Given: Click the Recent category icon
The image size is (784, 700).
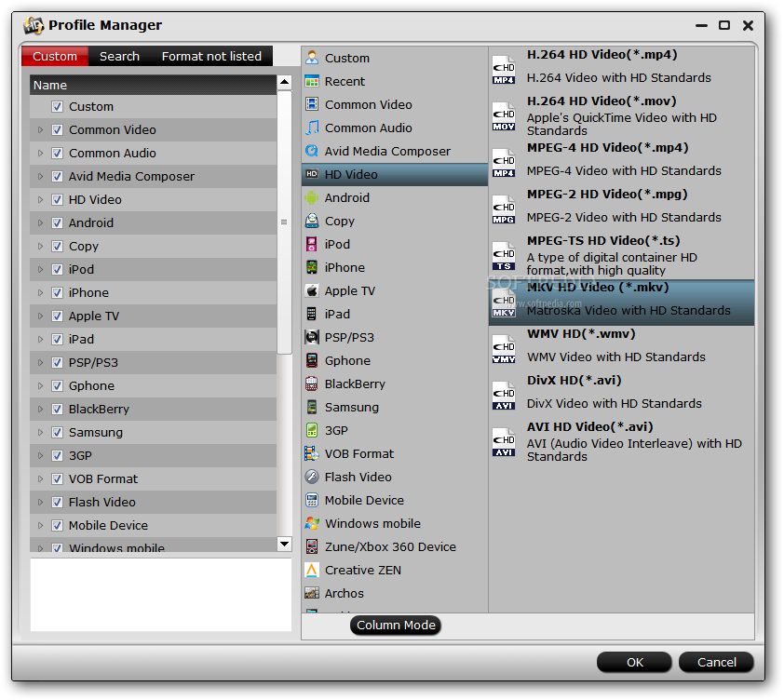Looking at the screenshot, I should 312,81.
